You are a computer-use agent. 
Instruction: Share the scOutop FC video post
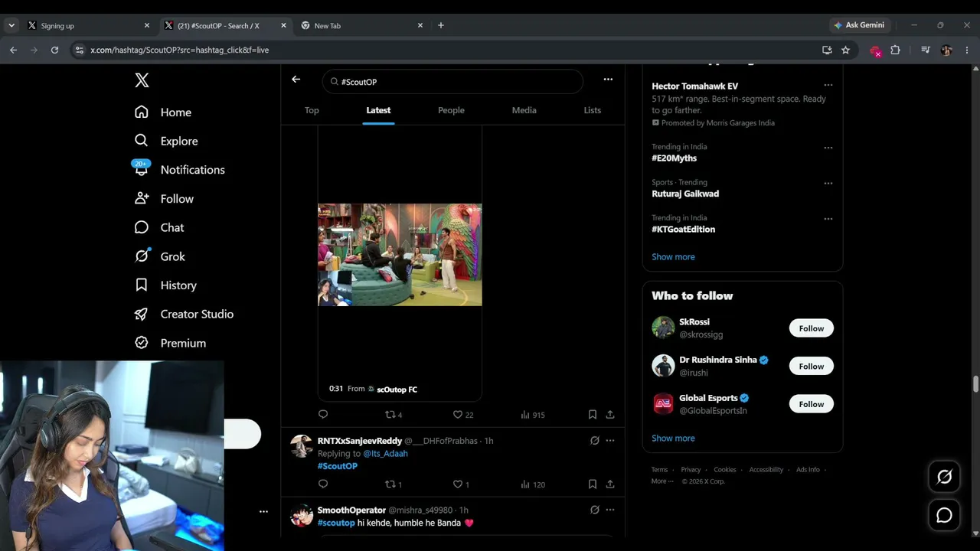pyautogui.click(x=610, y=415)
